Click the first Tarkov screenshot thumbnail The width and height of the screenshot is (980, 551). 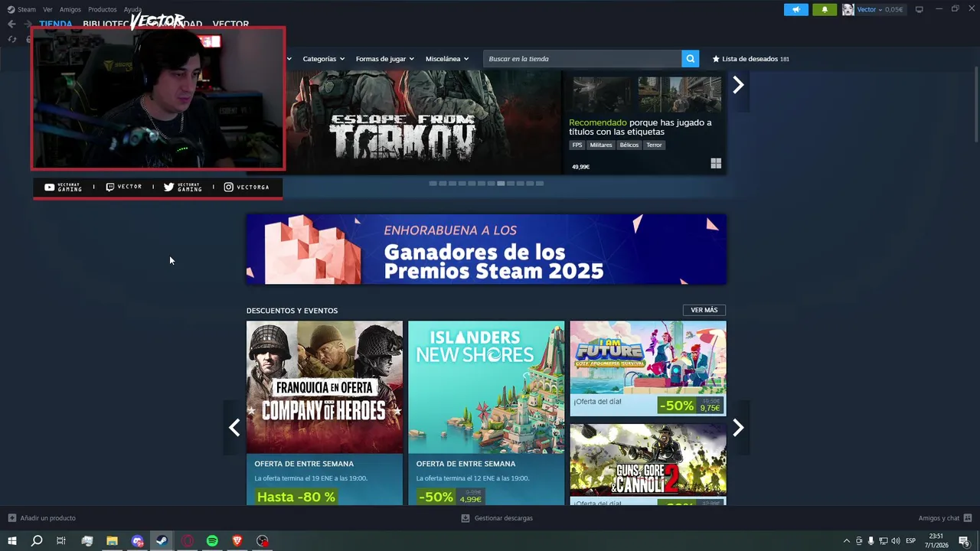pyautogui.click(x=603, y=93)
